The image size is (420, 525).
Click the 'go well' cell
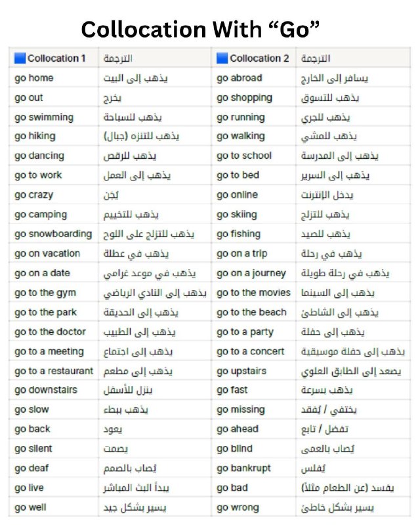[x=54, y=507]
